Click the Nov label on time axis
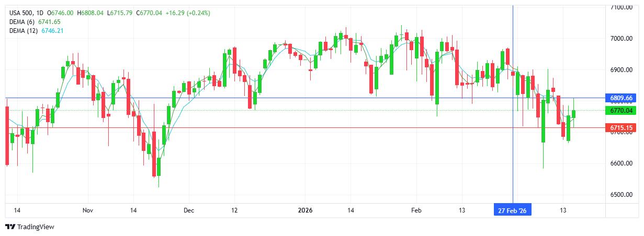644x236 pixels. click(x=87, y=210)
